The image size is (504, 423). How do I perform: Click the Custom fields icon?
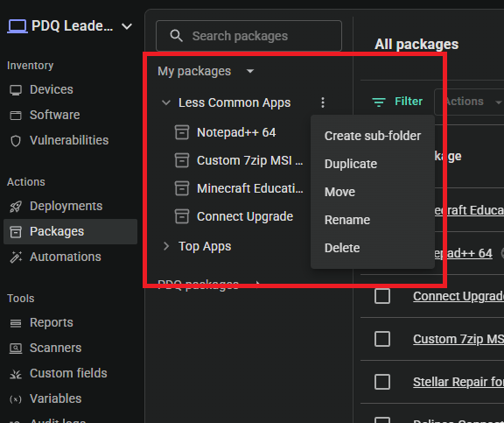click(16, 374)
